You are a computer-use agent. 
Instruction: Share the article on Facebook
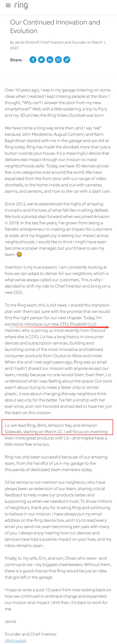click(x=33, y=60)
